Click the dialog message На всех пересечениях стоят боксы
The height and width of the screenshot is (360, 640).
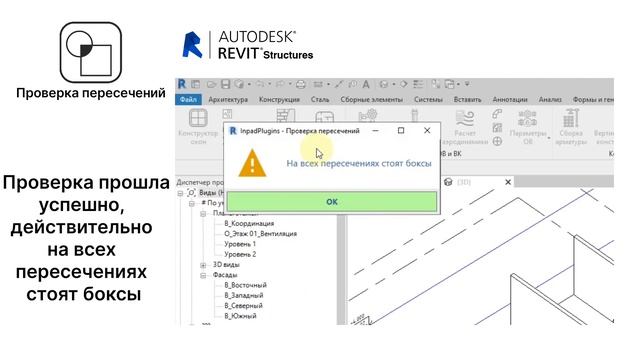359,163
